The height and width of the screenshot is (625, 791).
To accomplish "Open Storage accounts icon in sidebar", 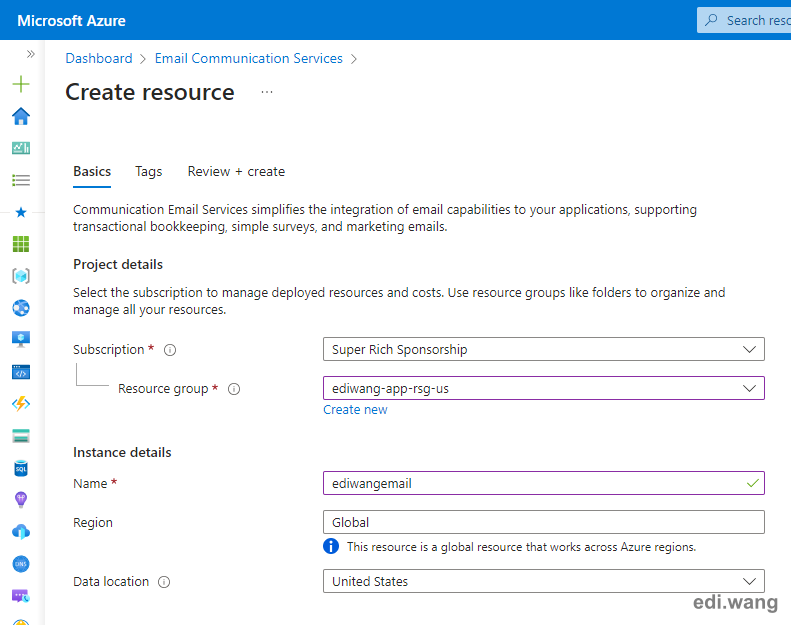I will click(x=21, y=436).
